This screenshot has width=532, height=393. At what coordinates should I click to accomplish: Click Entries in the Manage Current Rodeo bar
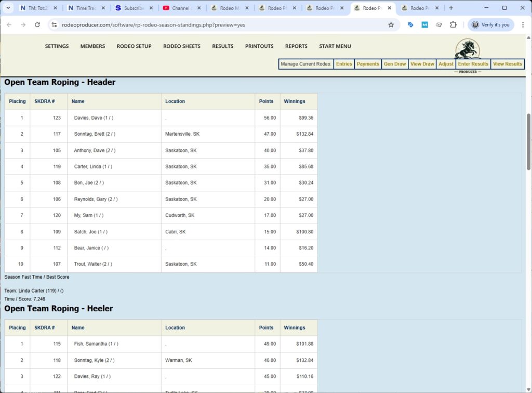click(x=343, y=63)
